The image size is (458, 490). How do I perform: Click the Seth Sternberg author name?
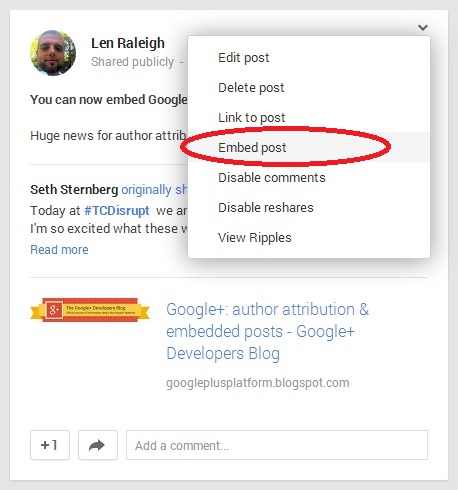pyautogui.click(x=74, y=190)
